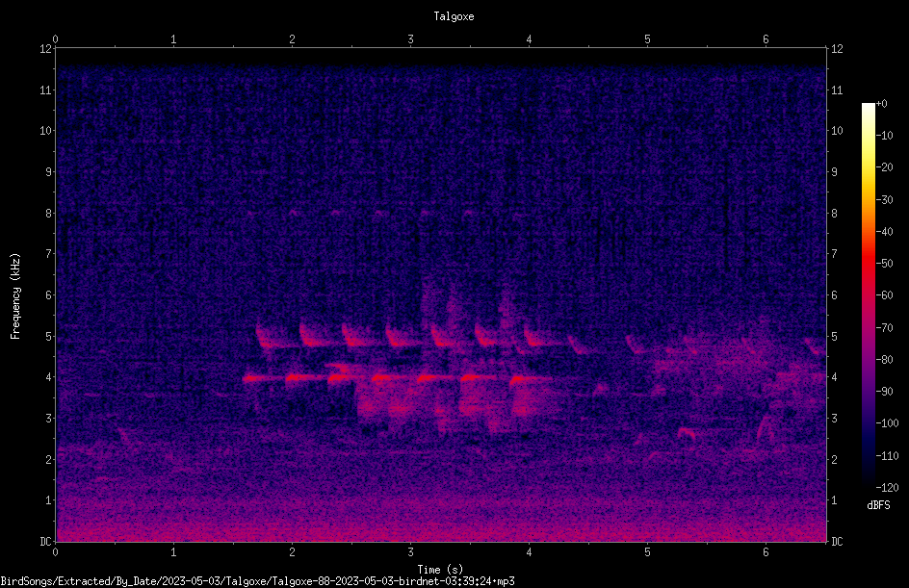Click the right frequency tick labeled 12
The image size is (909, 588).
837,49
